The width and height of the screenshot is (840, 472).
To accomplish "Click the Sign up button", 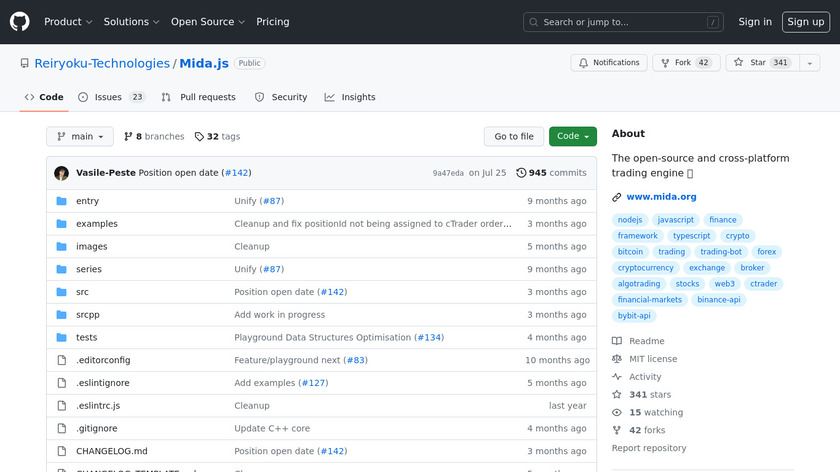I will [805, 22].
